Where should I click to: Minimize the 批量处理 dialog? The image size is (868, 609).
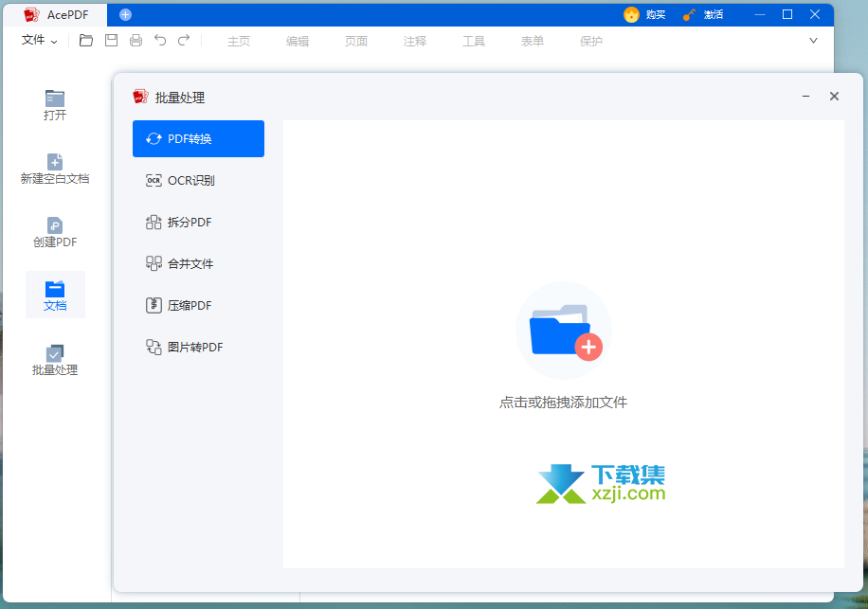point(806,97)
